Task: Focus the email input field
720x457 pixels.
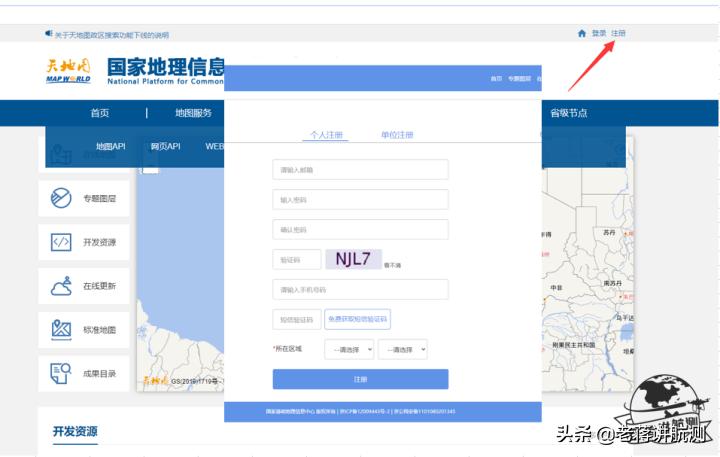Action: click(360, 169)
